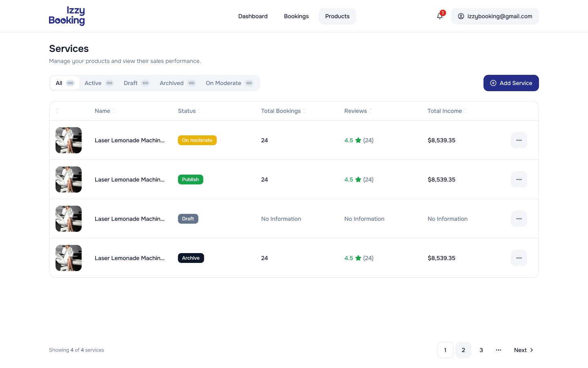Open more options for the On moderate service
Viewport: 588px width, 368px height.
tap(519, 140)
